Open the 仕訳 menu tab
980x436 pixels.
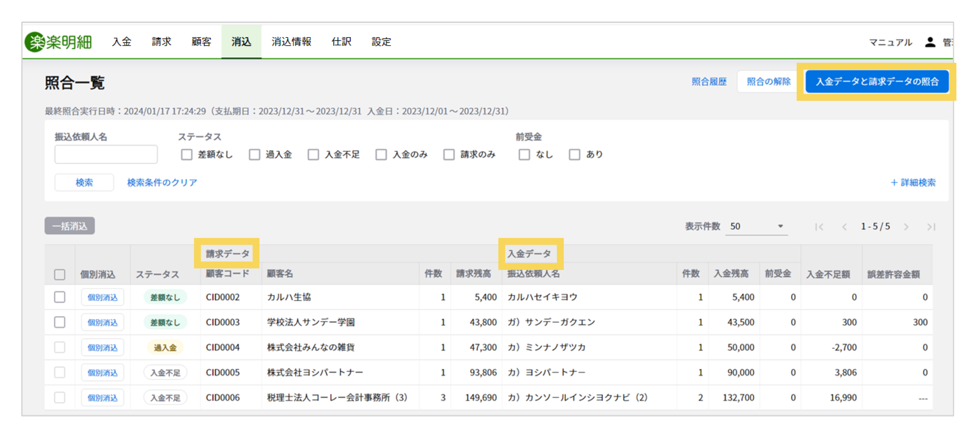click(341, 42)
